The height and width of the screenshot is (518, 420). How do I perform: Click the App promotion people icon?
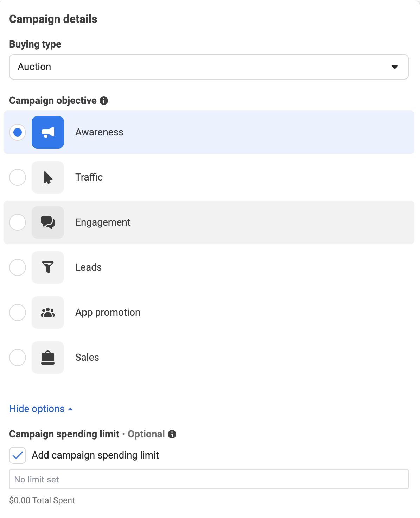click(x=48, y=312)
